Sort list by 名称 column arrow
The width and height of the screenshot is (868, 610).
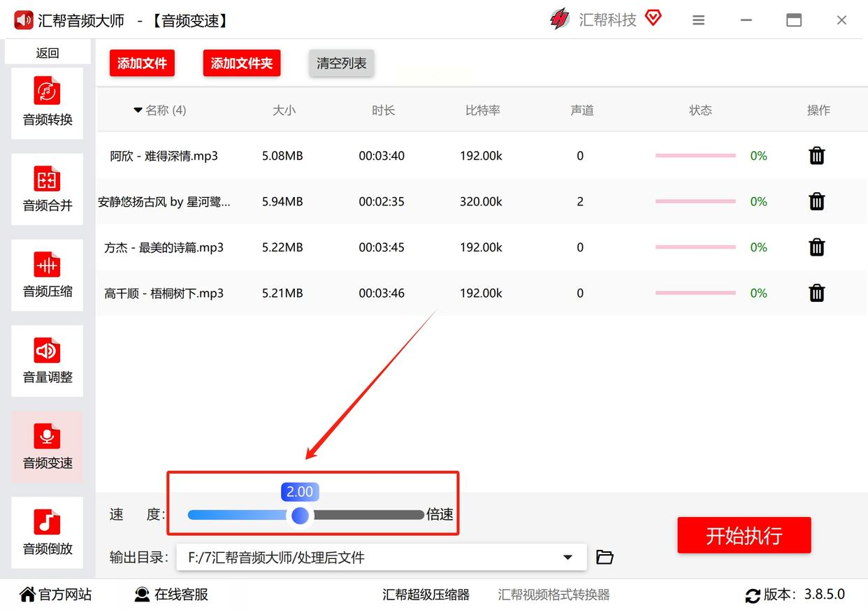click(138, 110)
